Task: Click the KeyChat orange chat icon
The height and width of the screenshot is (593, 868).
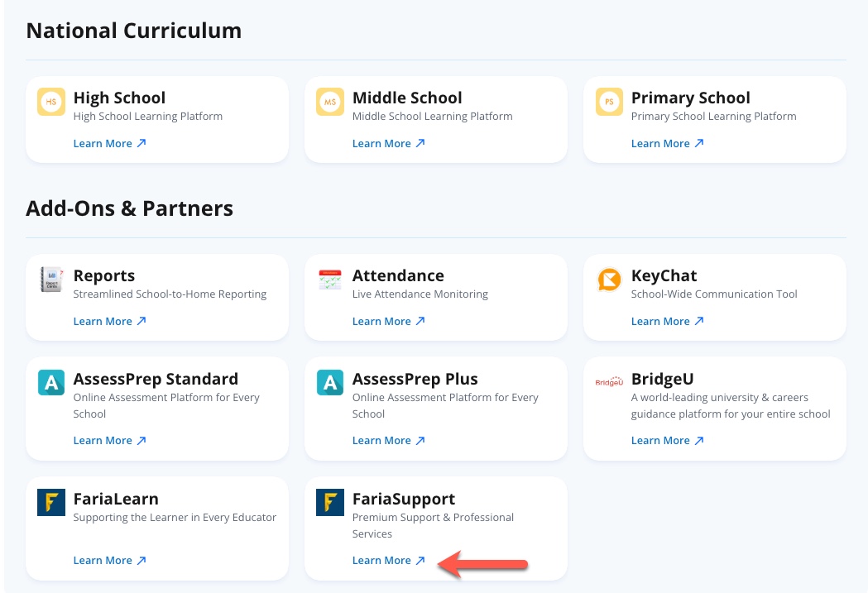Action: point(609,280)
